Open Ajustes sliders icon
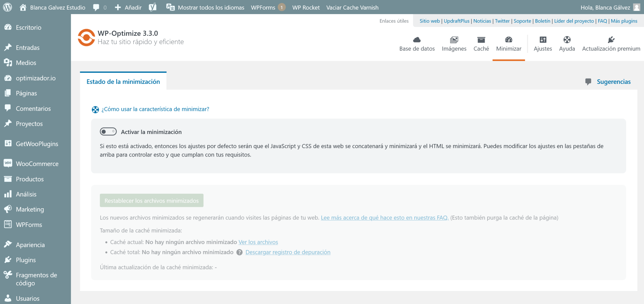 click(543, 40)
